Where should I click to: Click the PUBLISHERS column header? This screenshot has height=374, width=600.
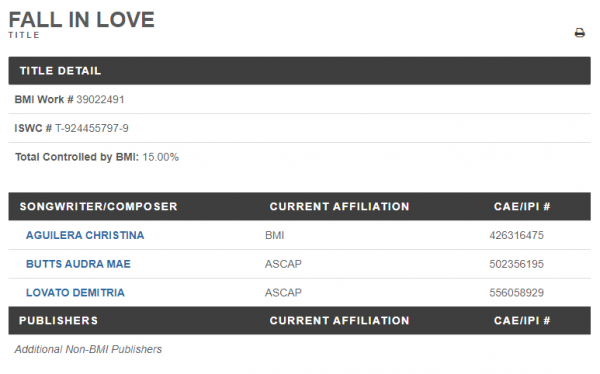pyautogui.click(x=59, y=320)
